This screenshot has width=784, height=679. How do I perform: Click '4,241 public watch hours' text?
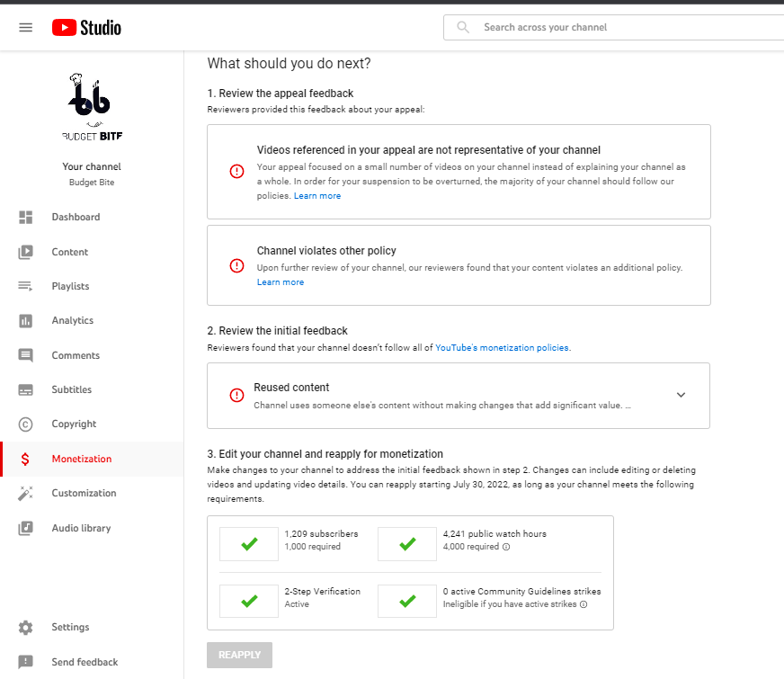[x=494, y=534]
